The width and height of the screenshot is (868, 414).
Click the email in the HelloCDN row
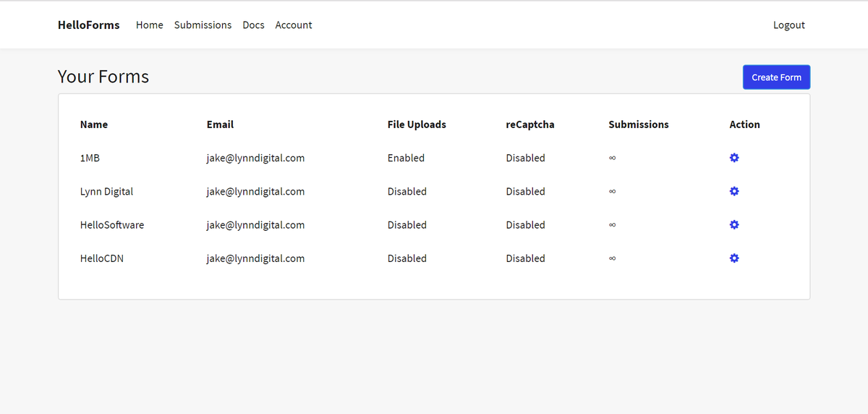[255, 258]
